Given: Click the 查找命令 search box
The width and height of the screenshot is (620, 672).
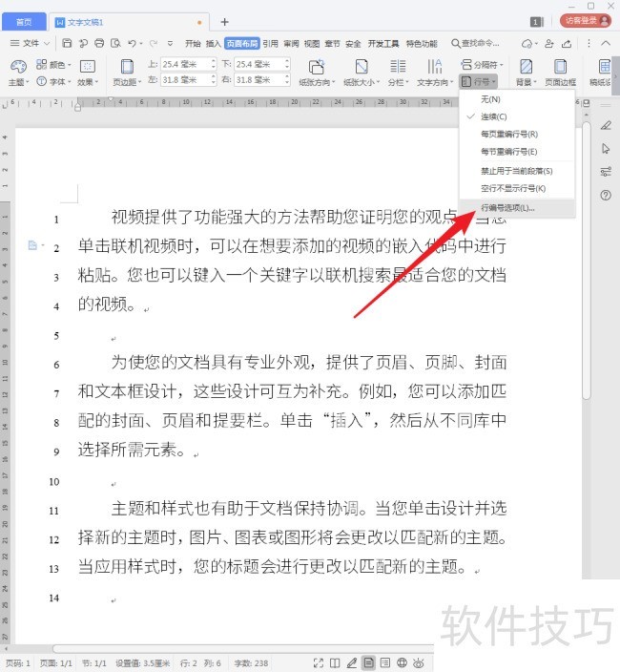Looking at the screenshot, I should coord(475,43).
